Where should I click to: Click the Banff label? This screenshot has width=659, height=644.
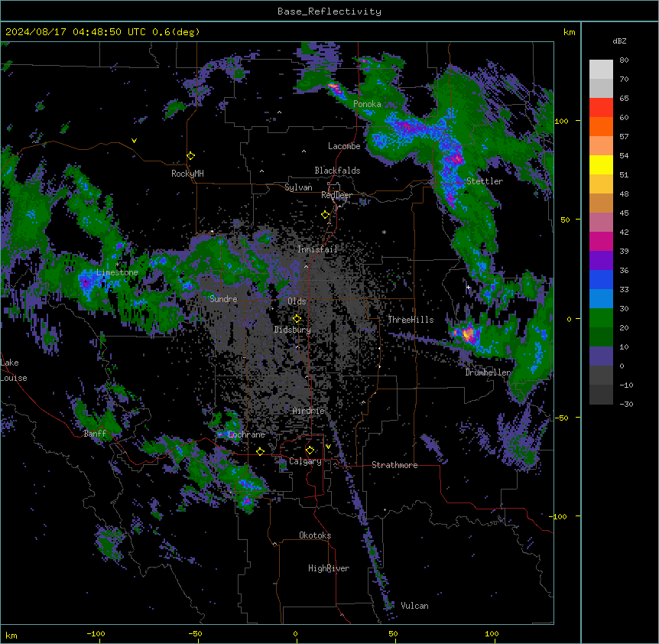click(x=95, y=434)
